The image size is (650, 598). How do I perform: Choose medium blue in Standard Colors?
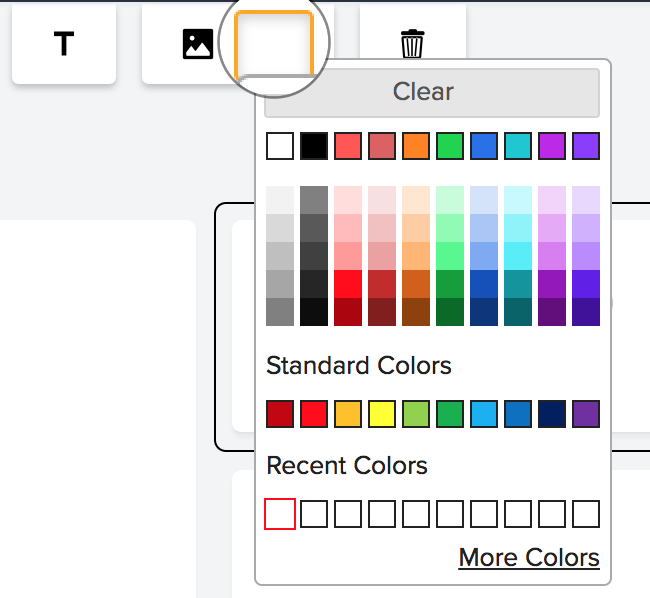click(518, 414)
